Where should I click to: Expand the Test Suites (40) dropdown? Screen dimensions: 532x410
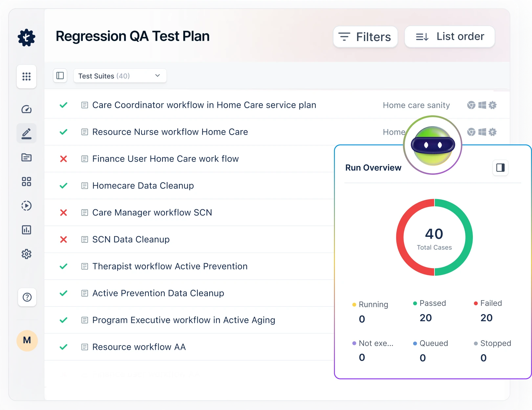(120, 76)
